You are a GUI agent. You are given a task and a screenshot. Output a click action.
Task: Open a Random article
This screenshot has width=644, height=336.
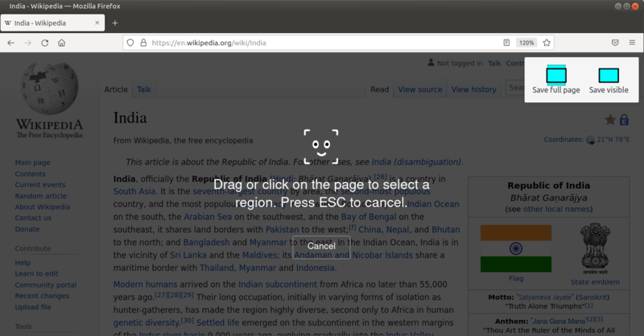41,196
